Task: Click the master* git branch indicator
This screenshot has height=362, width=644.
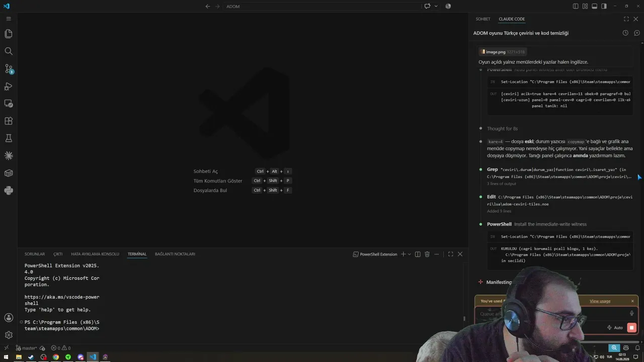Action: [x=26, y=348]
